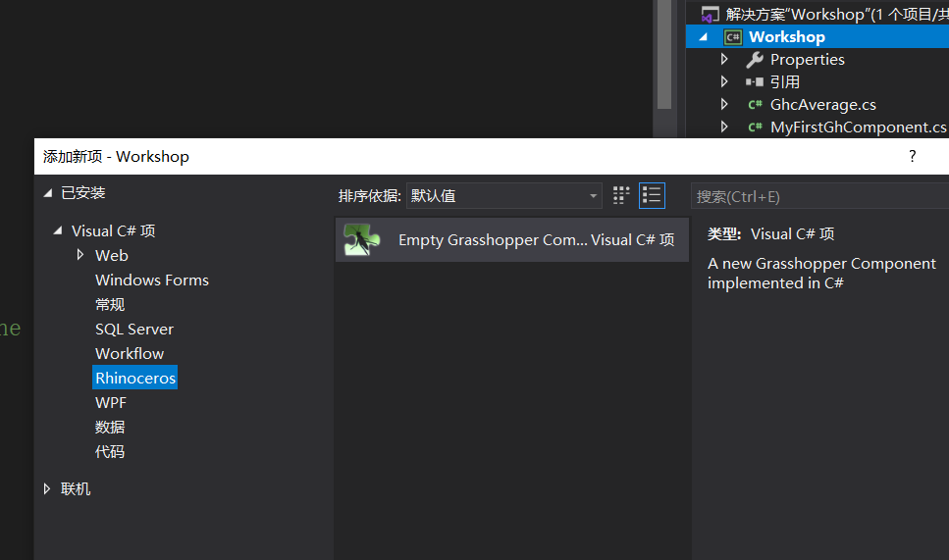Expand the 引用 references node
949x560 pixels.
(724, 81)
